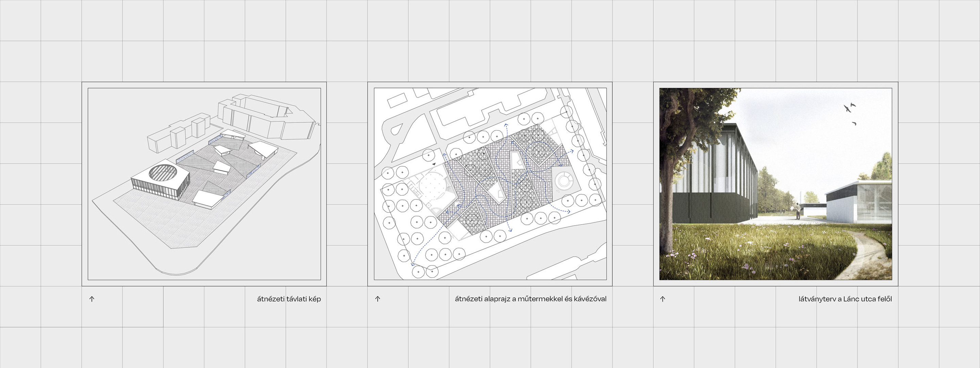
Task: Open the rendered street view image
Action: pyautogui.click(x=776, y=184)
